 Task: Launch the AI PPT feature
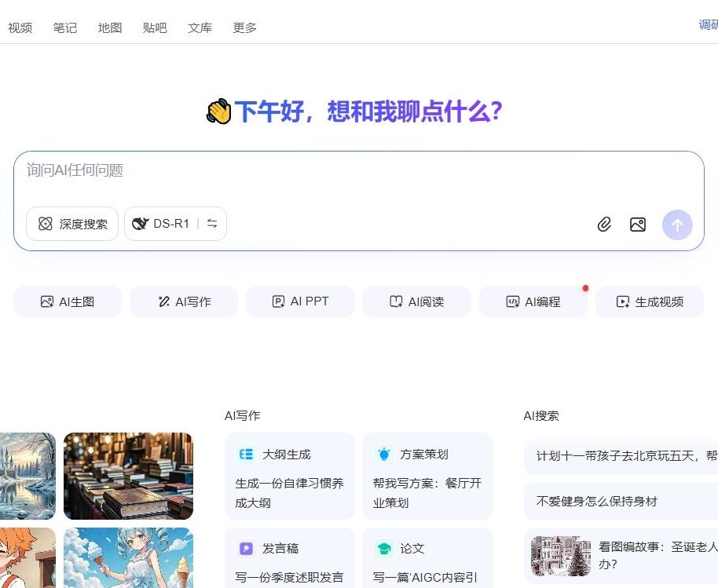[x=300, y=301]
